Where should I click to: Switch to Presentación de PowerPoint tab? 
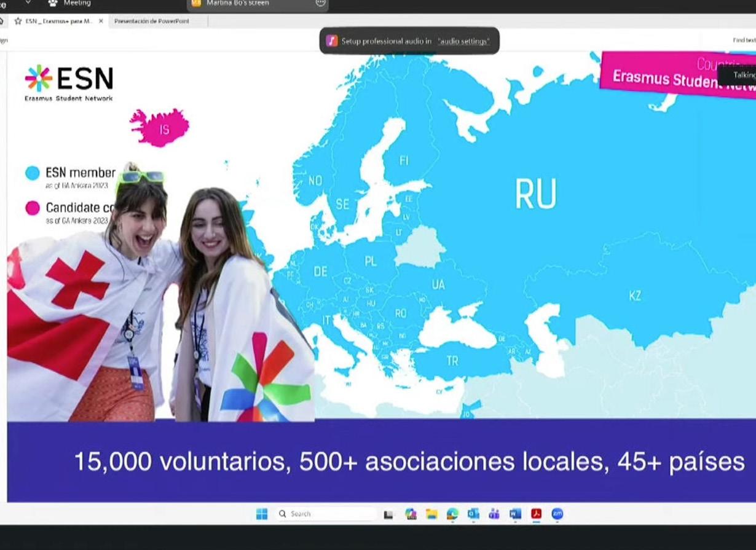tap(152, 21)
